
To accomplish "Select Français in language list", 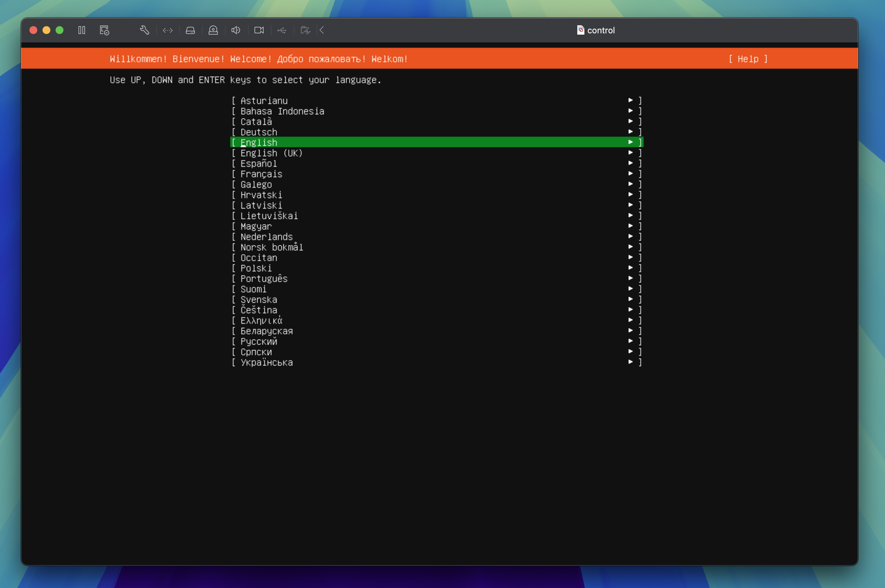I will (261, 174).
